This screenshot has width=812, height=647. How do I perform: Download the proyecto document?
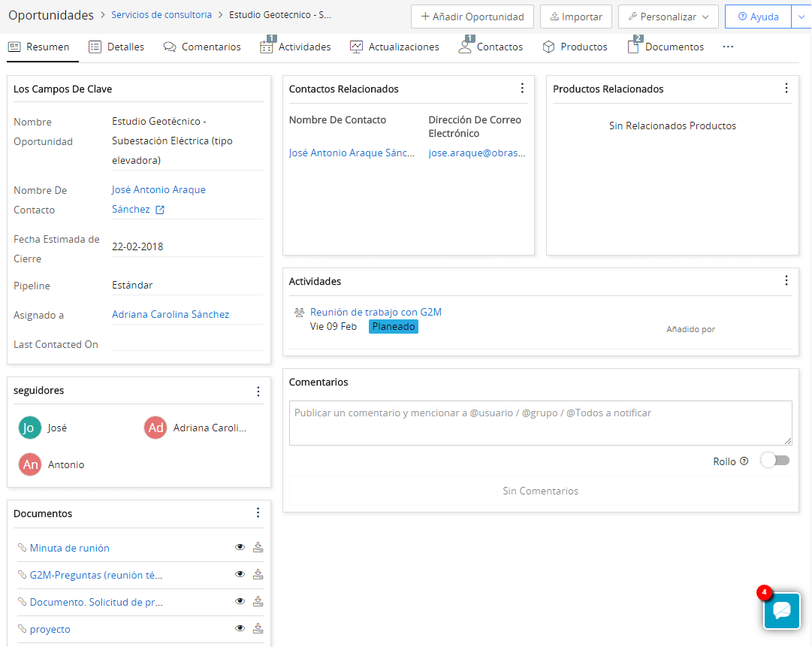click(258, 628)
